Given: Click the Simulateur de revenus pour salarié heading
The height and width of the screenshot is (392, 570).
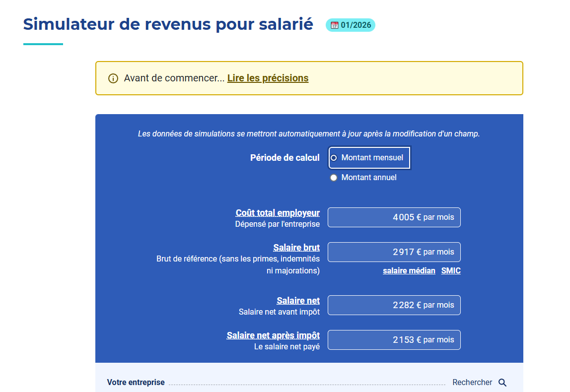Looking at the screenshot, I should [168, 24].
